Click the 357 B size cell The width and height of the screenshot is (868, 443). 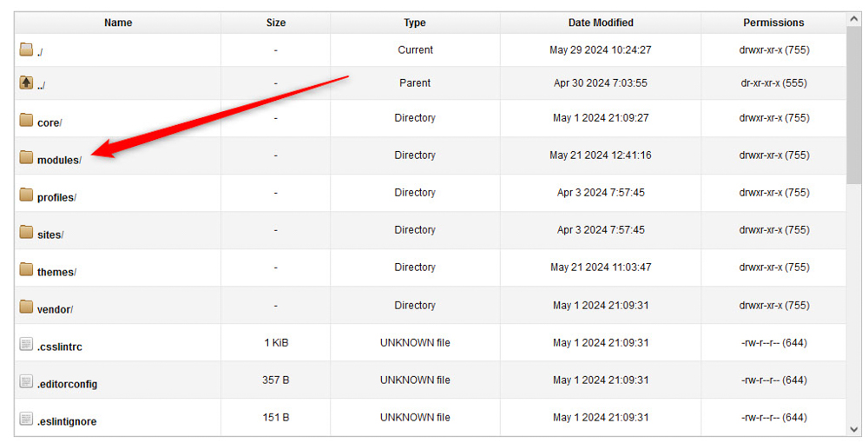pyautogui.click(x=276, y=380)
